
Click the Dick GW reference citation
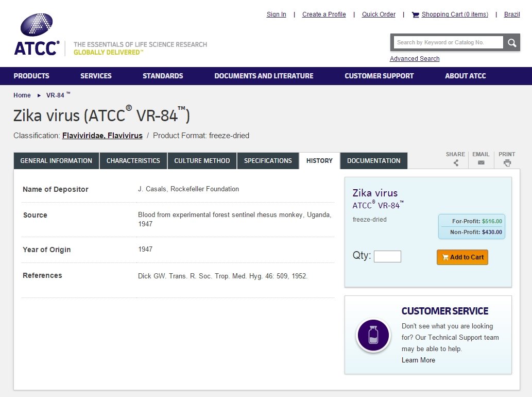tap(222, 276)
